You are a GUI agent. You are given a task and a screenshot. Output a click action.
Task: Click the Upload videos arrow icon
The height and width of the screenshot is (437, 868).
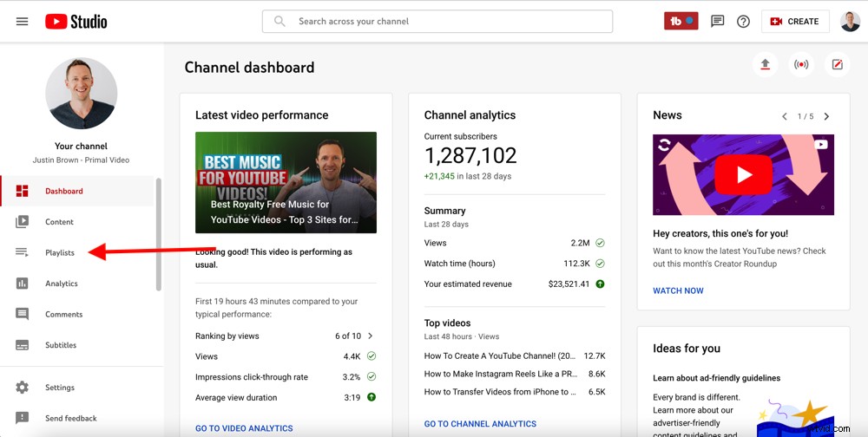pyautogui.click(x=765, y=65)
